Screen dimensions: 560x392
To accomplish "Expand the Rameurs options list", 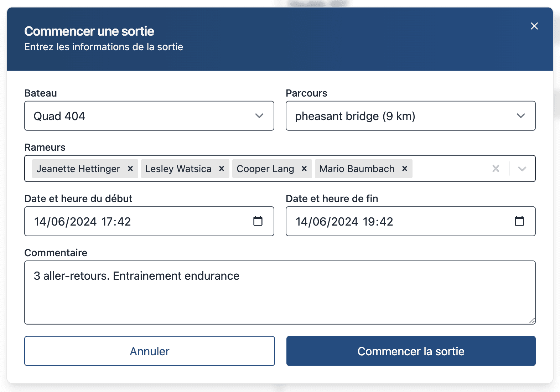I will 522,169.
